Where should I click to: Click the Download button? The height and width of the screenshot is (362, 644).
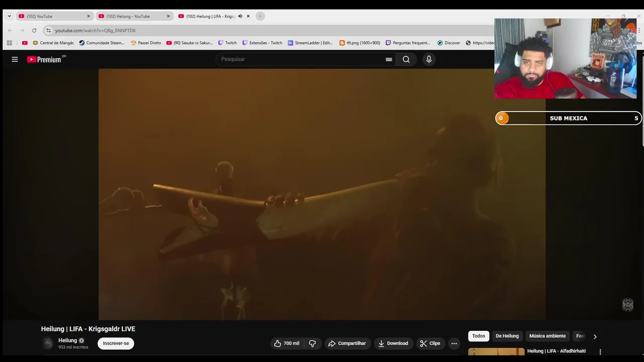click(x=393, y=343)
